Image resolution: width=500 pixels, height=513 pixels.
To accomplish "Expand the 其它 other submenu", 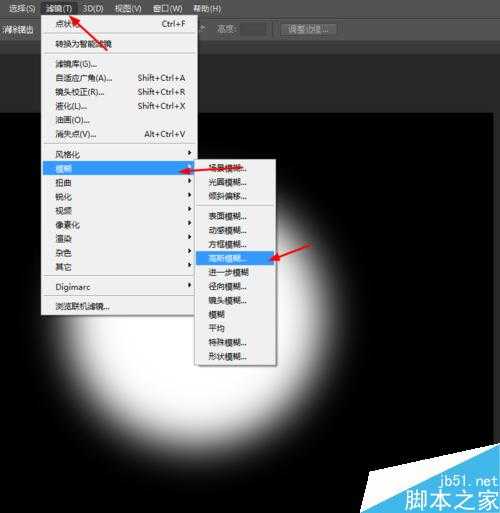I will pyautogui.click(x=119, y=267).
